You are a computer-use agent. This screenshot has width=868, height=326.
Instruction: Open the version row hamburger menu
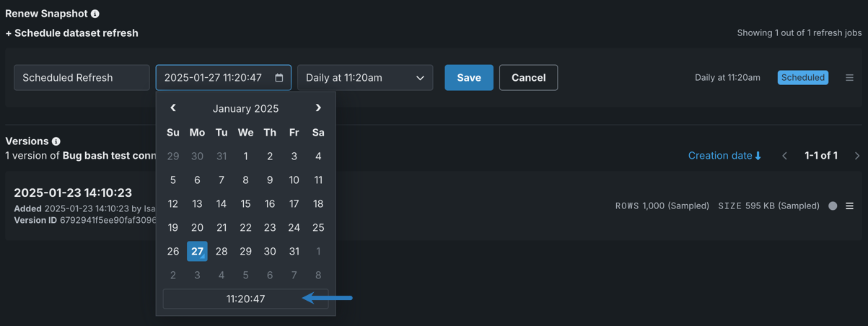pyautogui.click(x=849, y=206)
